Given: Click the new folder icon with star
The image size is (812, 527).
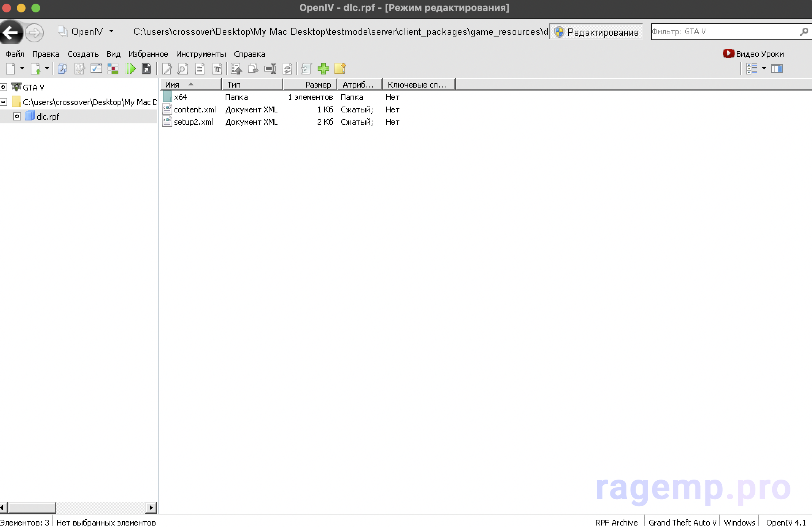Looking at the screenshot, I should coord(340,69).
